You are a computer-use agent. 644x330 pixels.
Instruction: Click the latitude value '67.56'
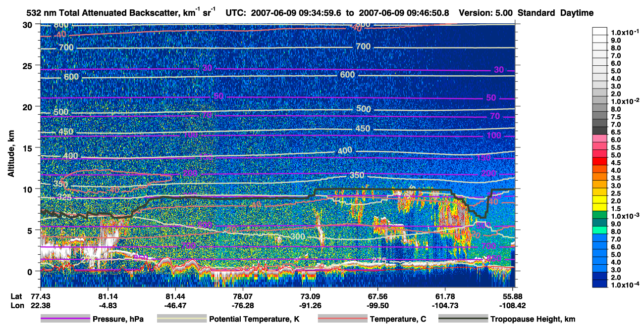coord(378,296)
